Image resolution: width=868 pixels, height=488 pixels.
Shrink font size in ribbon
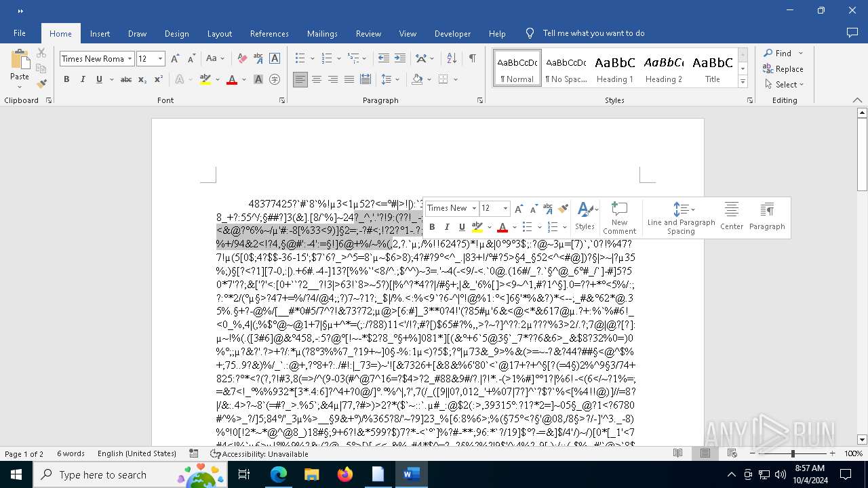[191, 59]
